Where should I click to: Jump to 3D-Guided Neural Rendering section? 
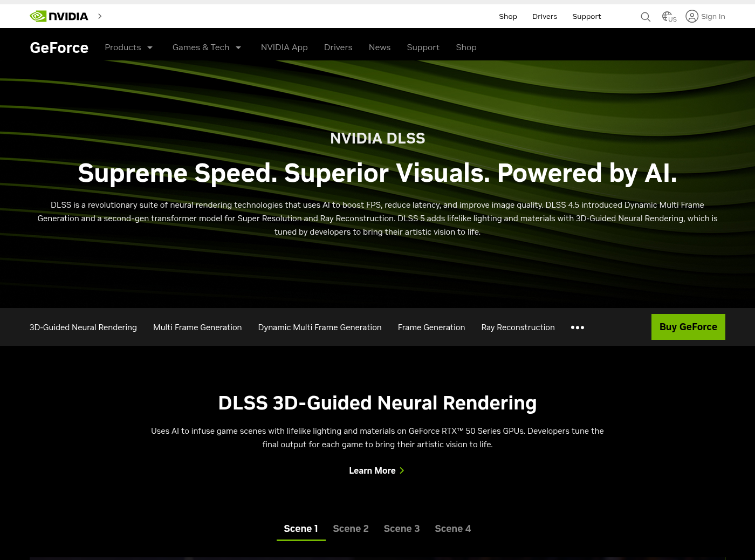(x=83, y=327)
